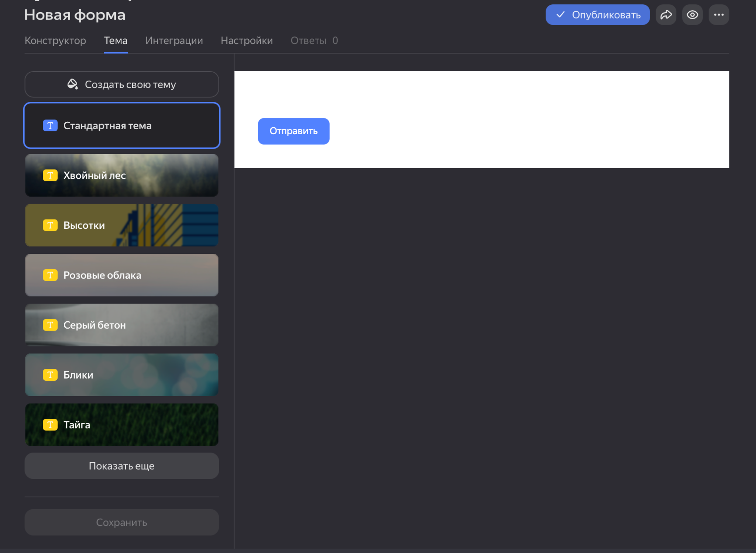Click yellow T icon on Высотки
This screenshot has height=553, width=756.
(x=50, y=225)
